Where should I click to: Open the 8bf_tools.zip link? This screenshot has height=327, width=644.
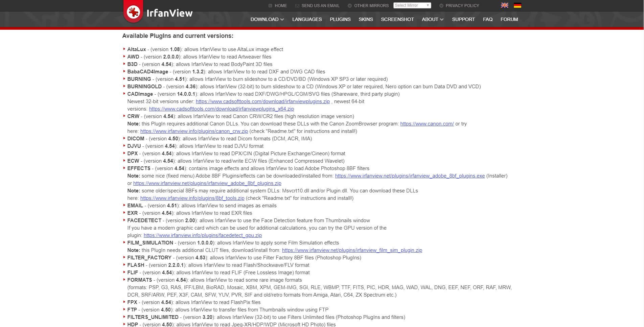192,198
